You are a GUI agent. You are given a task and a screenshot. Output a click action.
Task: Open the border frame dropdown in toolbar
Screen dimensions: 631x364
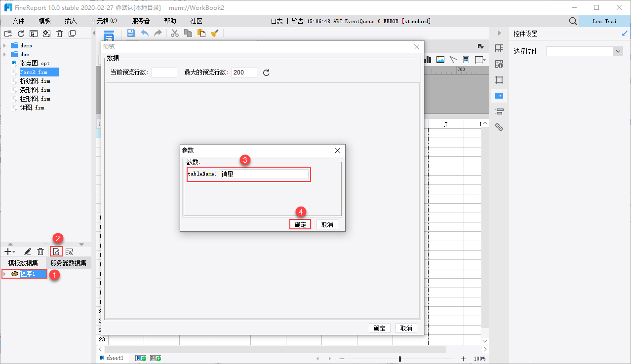pyautogui.click(x=480, y=60)
